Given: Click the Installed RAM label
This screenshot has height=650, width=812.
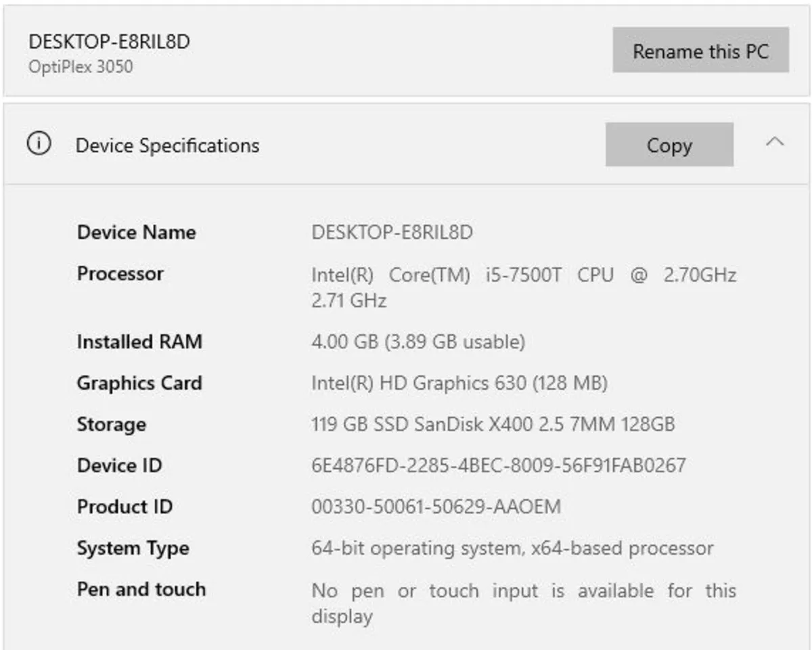Looking at the screenshot, I should [x=139, y=342].
